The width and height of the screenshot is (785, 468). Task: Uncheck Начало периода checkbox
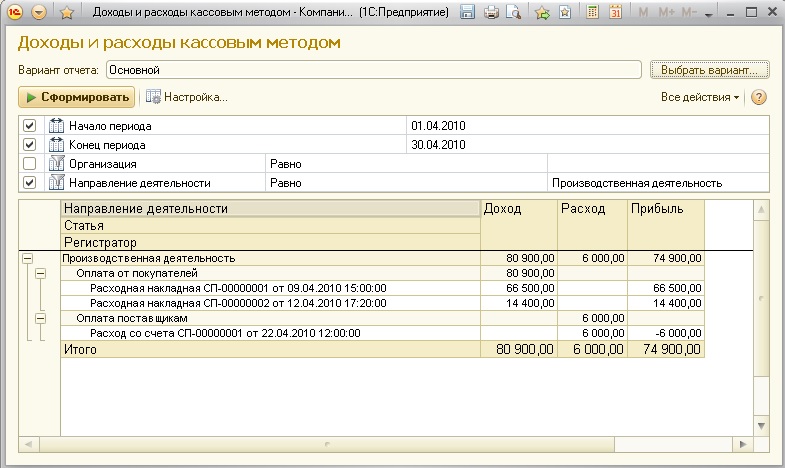pyautogui.click(x=30, y=126)
